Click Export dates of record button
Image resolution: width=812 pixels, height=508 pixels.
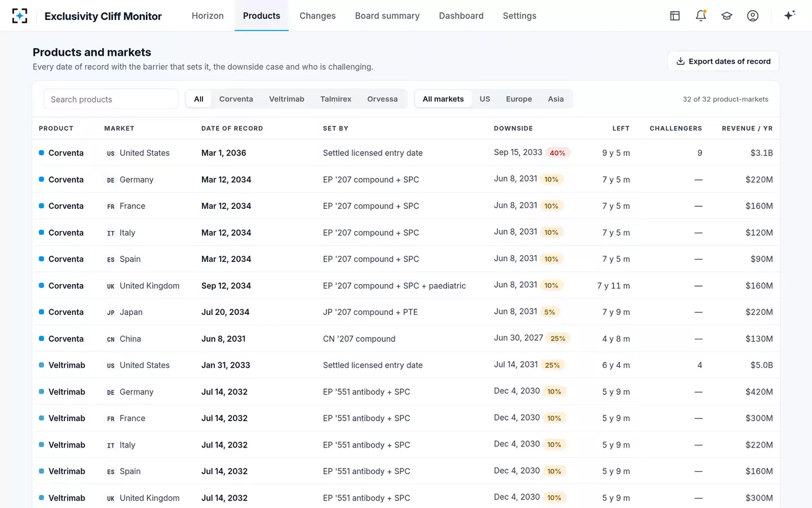point(723,61)
